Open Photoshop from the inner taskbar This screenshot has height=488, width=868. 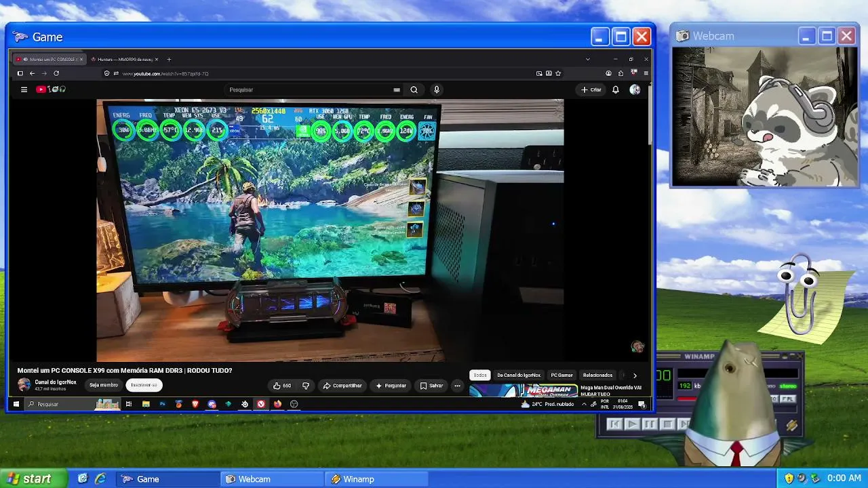pyautogui.click(x=162, y=404)
